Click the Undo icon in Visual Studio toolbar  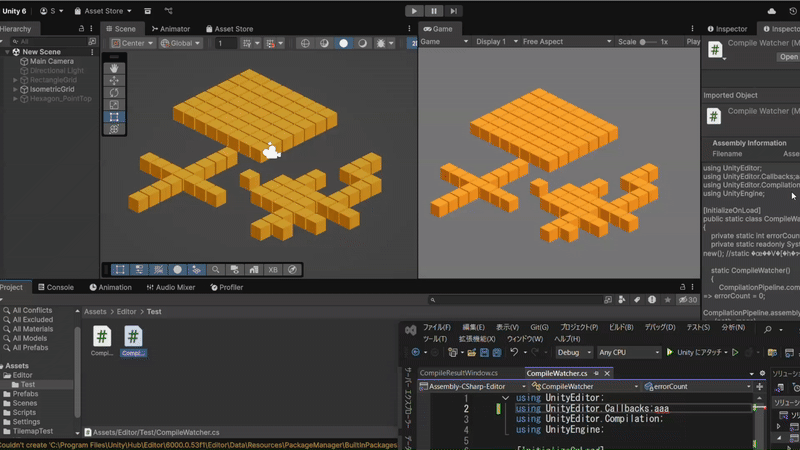point(514,353)
